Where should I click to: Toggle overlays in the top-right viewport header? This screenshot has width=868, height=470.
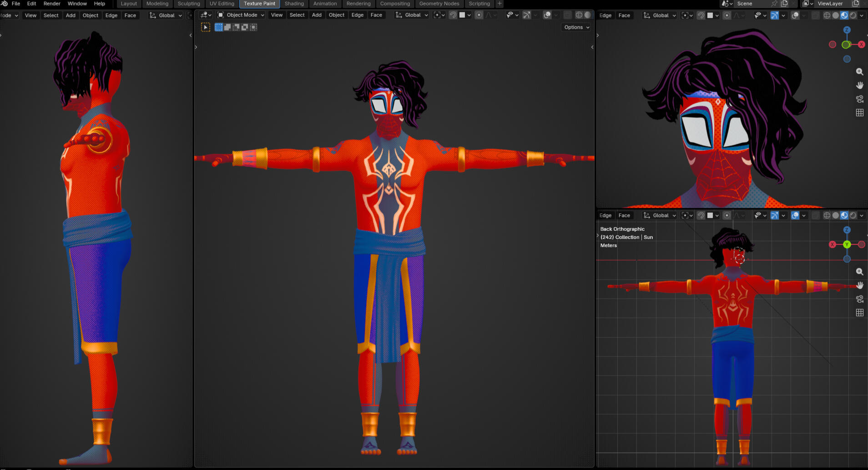pyautogui.click(x=795, y=15)
